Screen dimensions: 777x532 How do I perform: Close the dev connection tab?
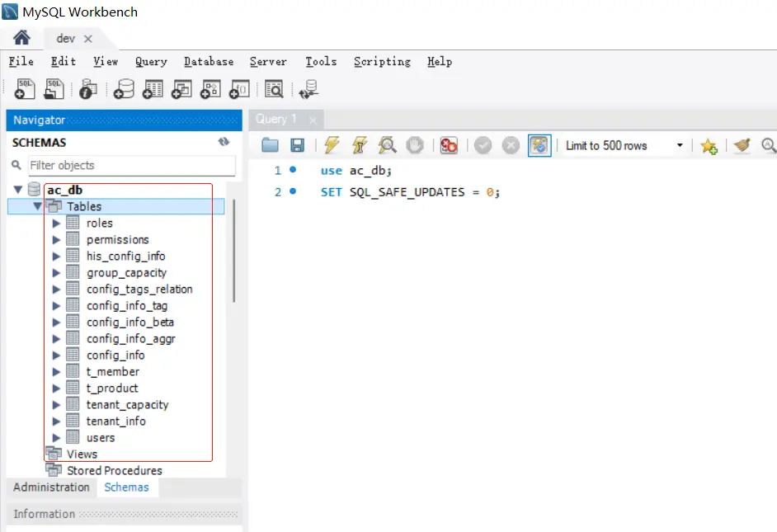point(88,39)
